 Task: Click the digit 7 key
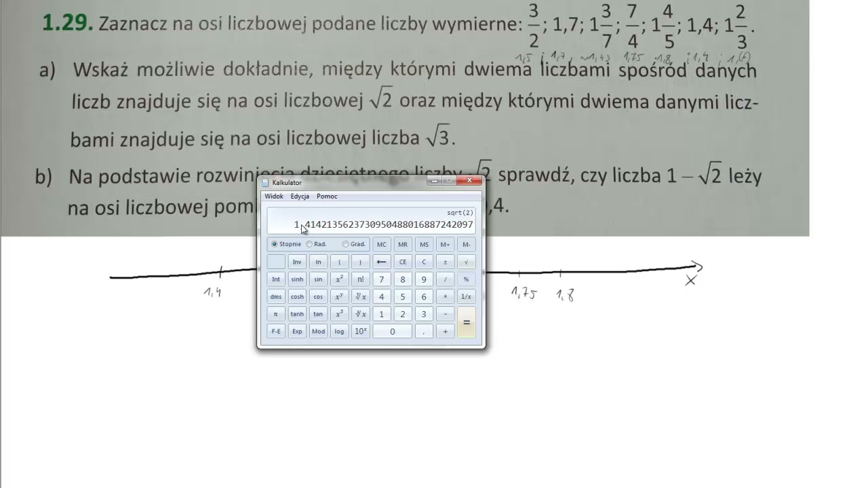coord(382,279)
